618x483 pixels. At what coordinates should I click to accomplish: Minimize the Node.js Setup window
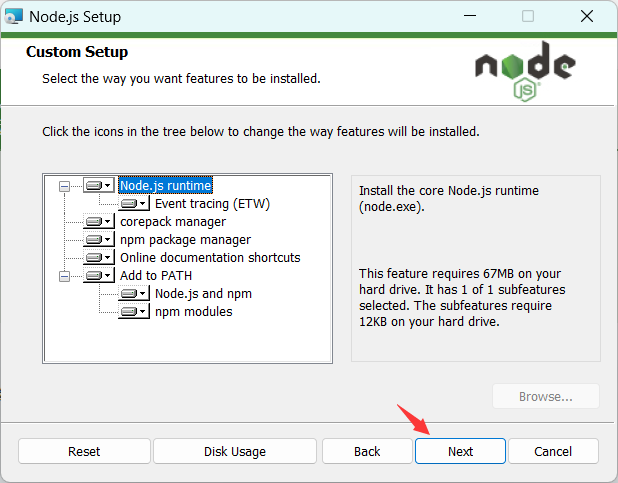470,16
